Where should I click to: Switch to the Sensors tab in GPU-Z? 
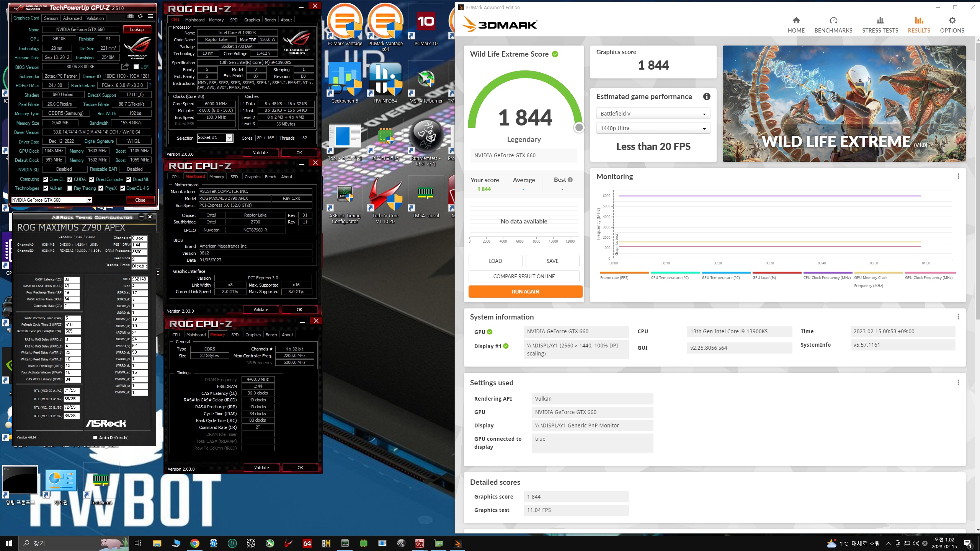click(x=51, y=18)
